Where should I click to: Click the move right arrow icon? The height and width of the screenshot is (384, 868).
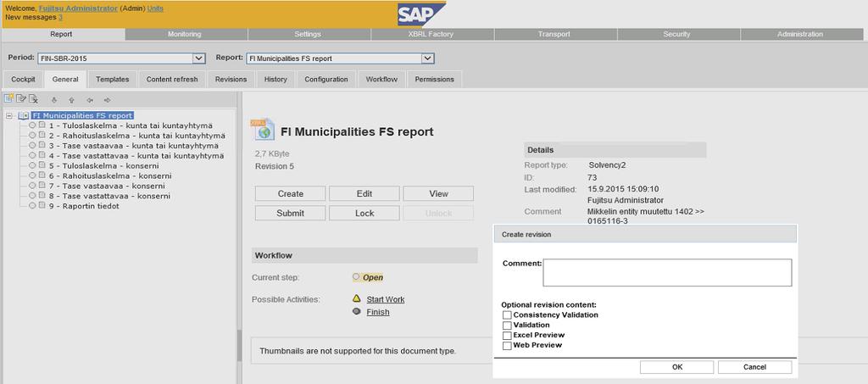tap(108, 100)
